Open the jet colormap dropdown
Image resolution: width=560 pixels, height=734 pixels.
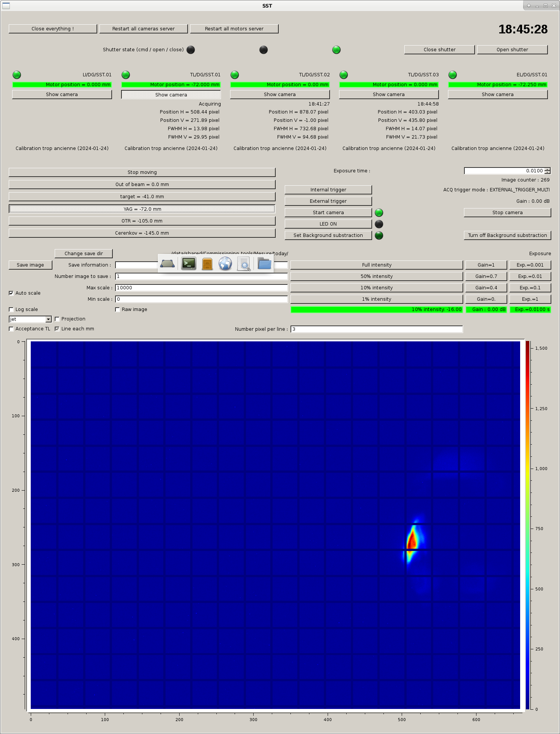48,319
